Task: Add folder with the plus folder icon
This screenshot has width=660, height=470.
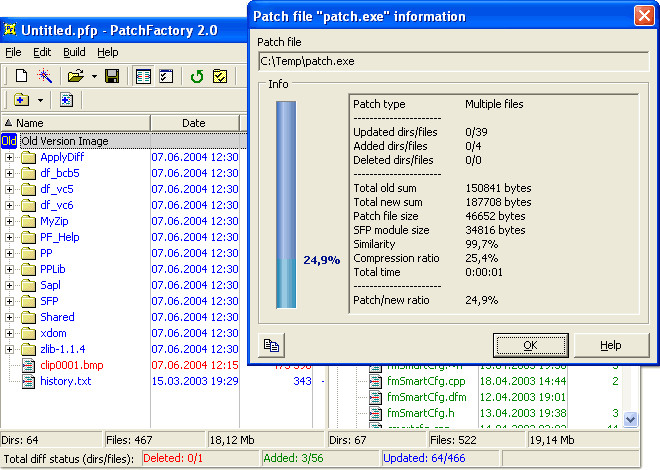Action: pyautogui.click(x=21, y=100)
